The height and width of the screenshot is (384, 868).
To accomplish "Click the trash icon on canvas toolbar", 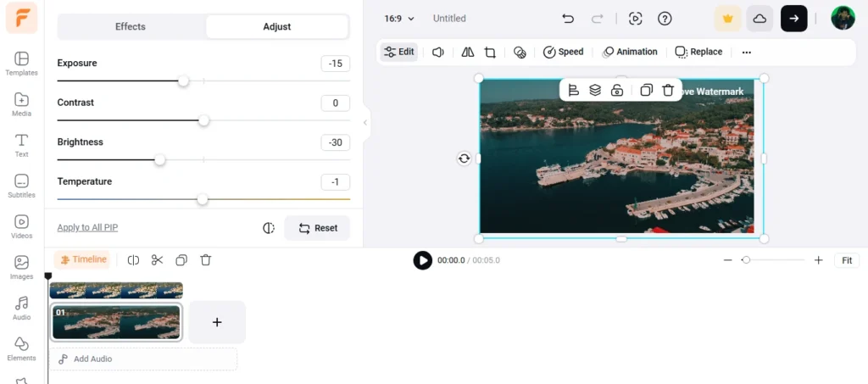I will [x=668, y=90].
